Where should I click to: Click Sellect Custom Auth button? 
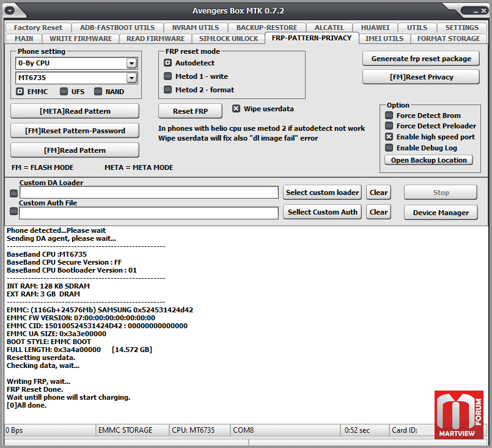pos(322,212)
